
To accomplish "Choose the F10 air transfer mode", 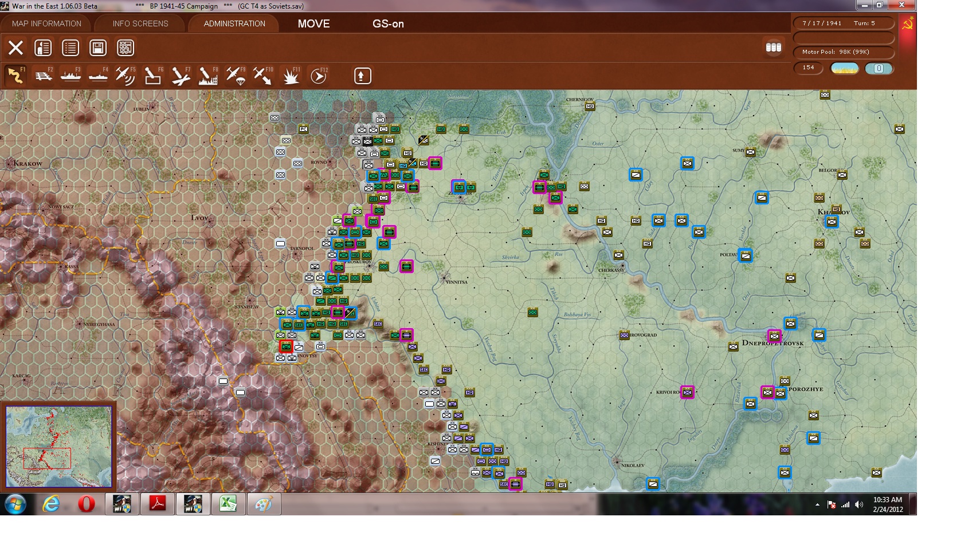I will click(263, 76).
